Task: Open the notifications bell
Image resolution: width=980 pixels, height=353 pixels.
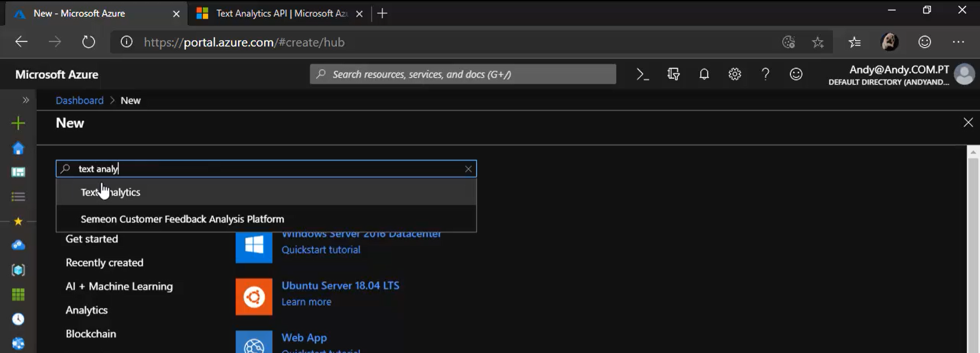Action: (x=704, y=74)
